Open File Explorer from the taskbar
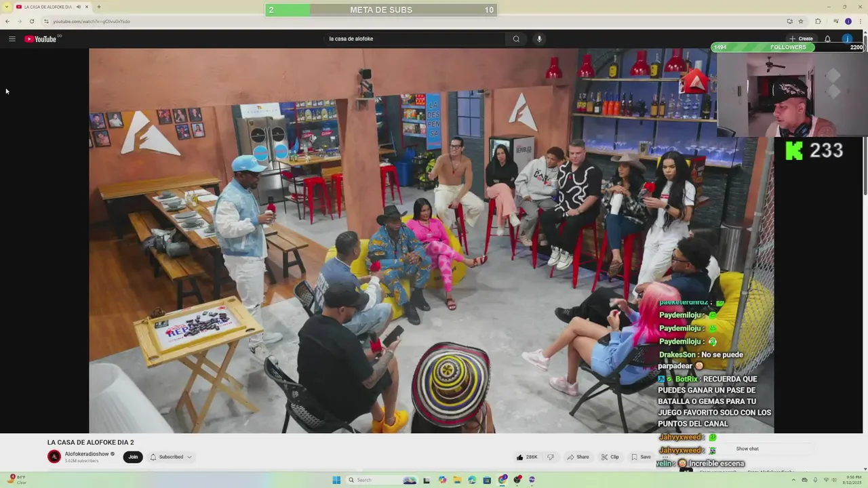 pyautogui.click(x=458, y=480)
